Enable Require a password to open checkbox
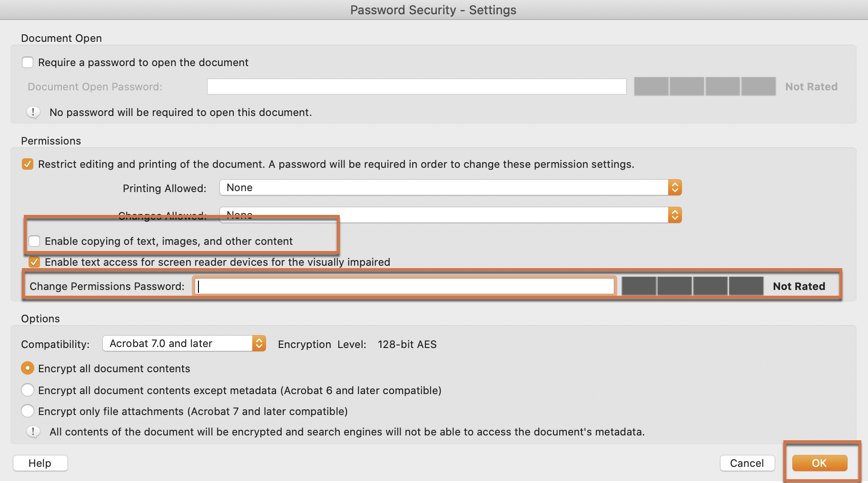 coord(28,62)
